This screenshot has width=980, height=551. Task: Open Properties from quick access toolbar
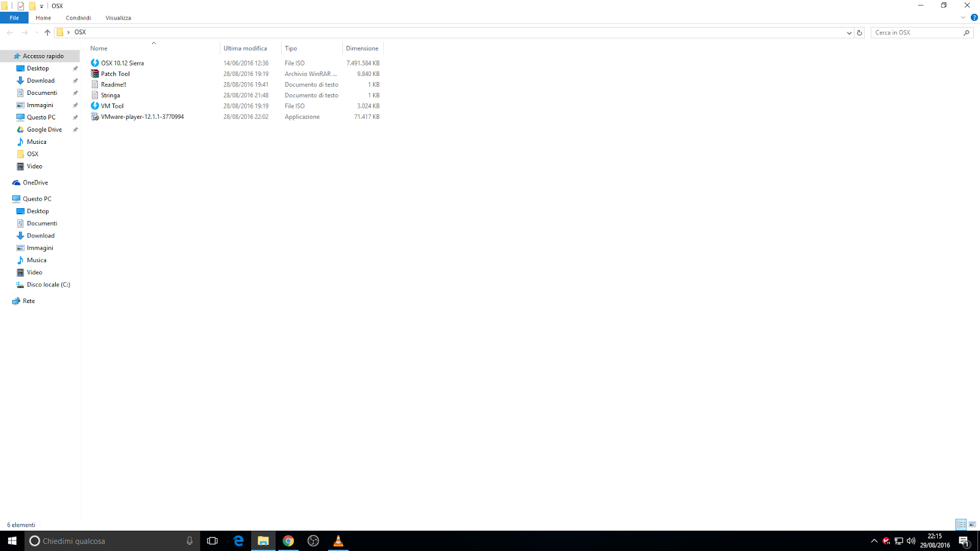point(21,6)
